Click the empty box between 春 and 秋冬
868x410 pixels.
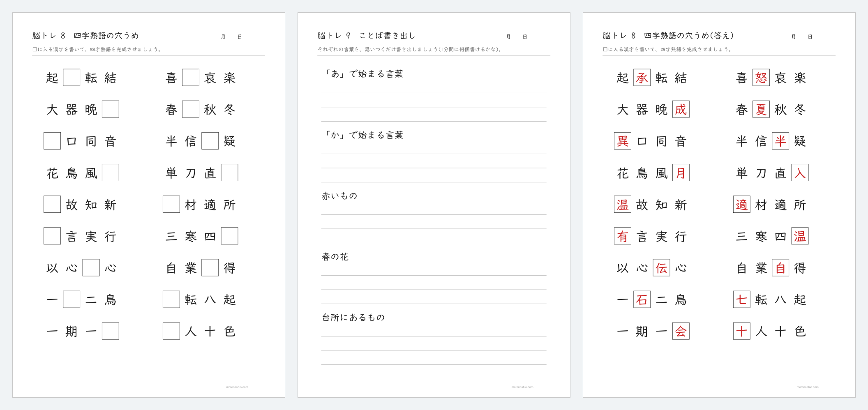click(191, 109)
